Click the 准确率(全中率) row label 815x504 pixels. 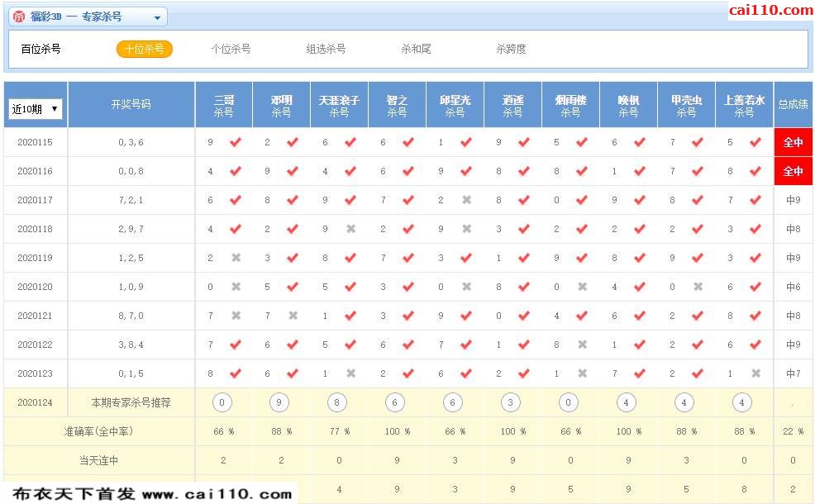pyautogui.click(x=98, y=432)
